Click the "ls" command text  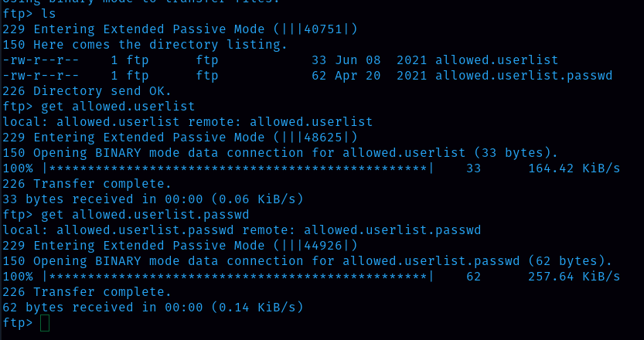(48, 14)
